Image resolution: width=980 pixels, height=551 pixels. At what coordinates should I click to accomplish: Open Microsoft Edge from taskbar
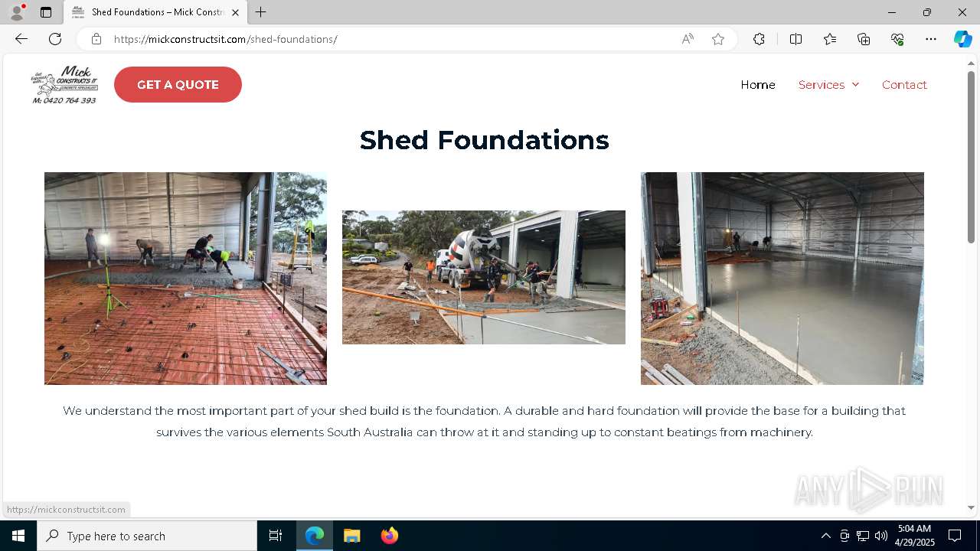[315, 536]
